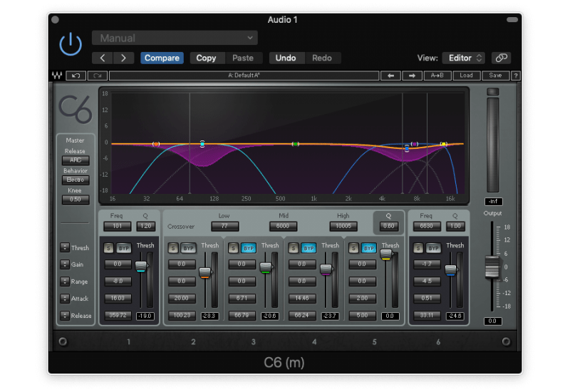Click the master Gain arrows control
This screenshot has height=392, width=570.
coord(65,264)
